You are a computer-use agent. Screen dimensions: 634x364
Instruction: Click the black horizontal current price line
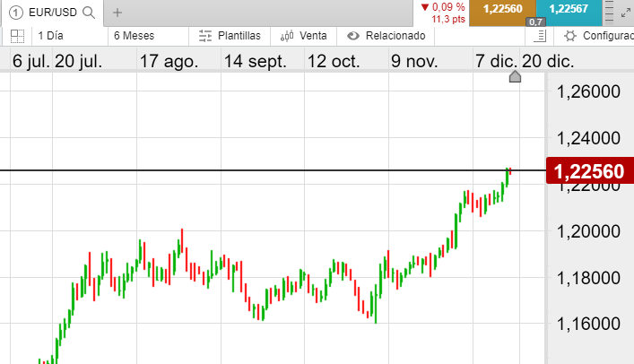pos(273,170)
